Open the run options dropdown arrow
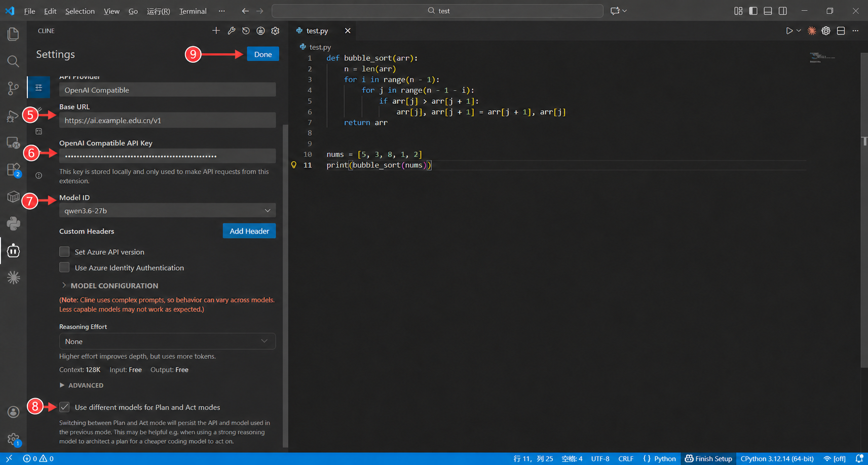868x465 pixels. pyautogui.click(x=799, y=31)
